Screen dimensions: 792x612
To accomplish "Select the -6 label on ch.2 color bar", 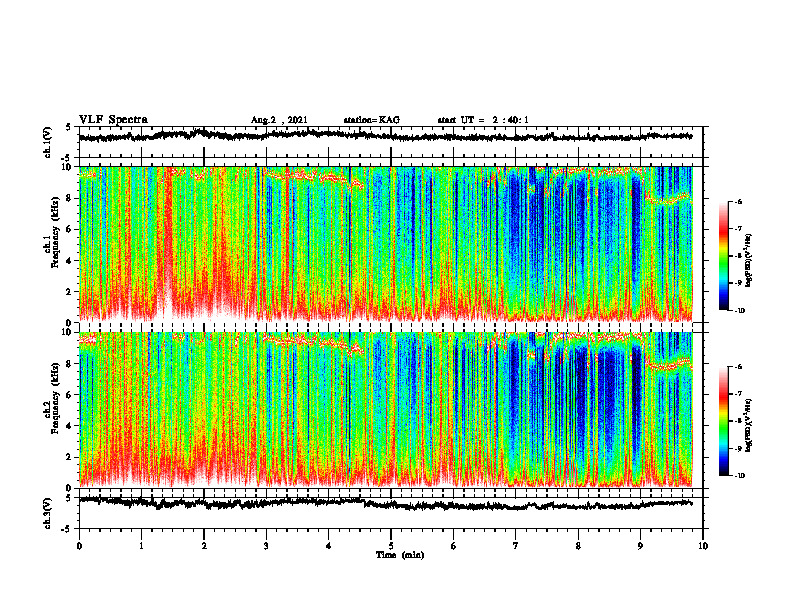I will click(x=738, y=367).
